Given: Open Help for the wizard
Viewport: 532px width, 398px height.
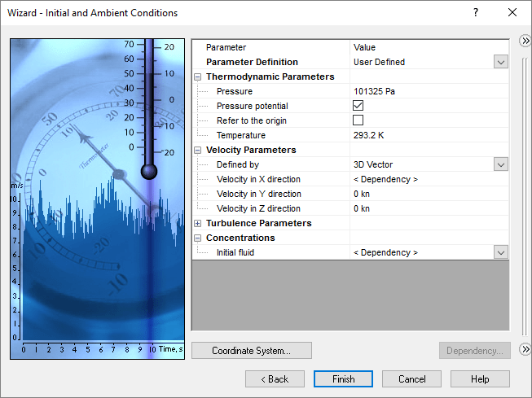Looking at the screenshot, I should click(480, 379).
